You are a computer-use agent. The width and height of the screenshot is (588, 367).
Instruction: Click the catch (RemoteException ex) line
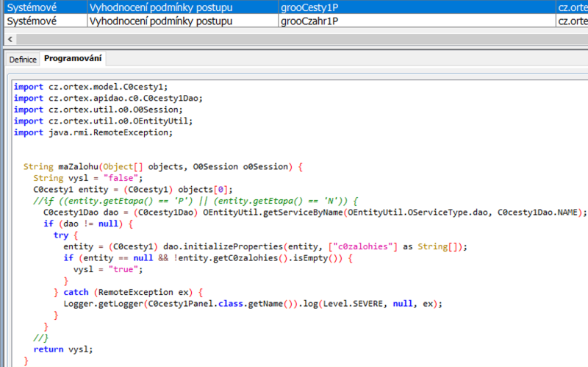(132, 292)
